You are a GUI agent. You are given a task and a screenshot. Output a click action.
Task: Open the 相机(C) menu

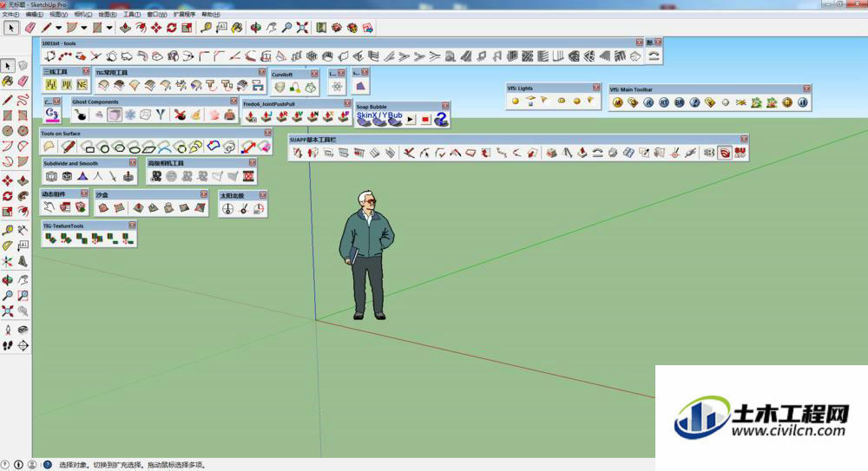click(x=83, y=15)
